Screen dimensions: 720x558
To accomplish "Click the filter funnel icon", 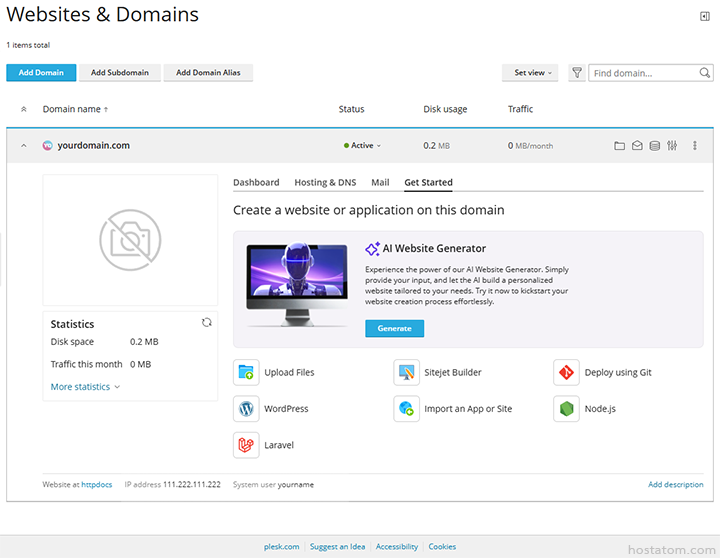I will [x=577, y=73].
